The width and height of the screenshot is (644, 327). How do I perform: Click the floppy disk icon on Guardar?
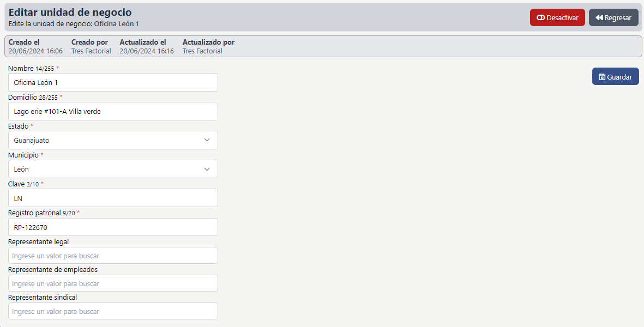[x=601, y=77]
